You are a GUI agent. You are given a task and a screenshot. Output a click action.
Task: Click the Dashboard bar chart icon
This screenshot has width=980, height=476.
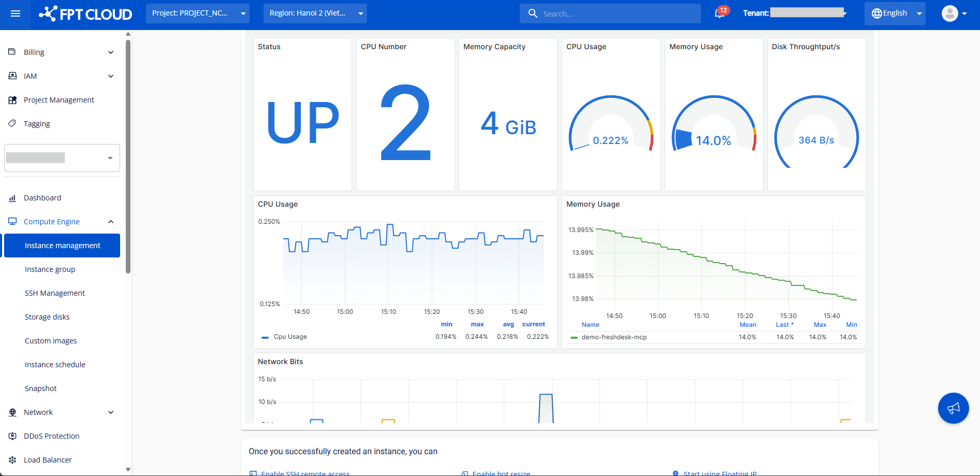tap(12, 198)
